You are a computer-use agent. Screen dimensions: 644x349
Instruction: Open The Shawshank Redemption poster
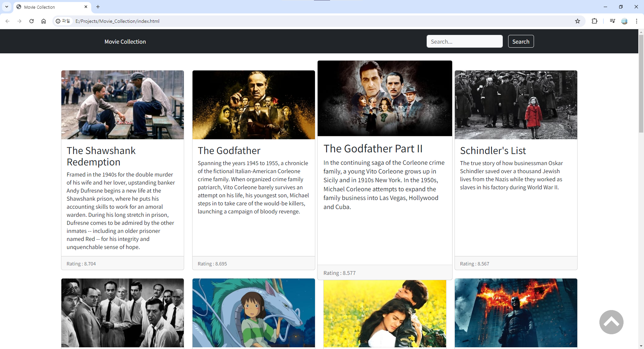point(122,104)
